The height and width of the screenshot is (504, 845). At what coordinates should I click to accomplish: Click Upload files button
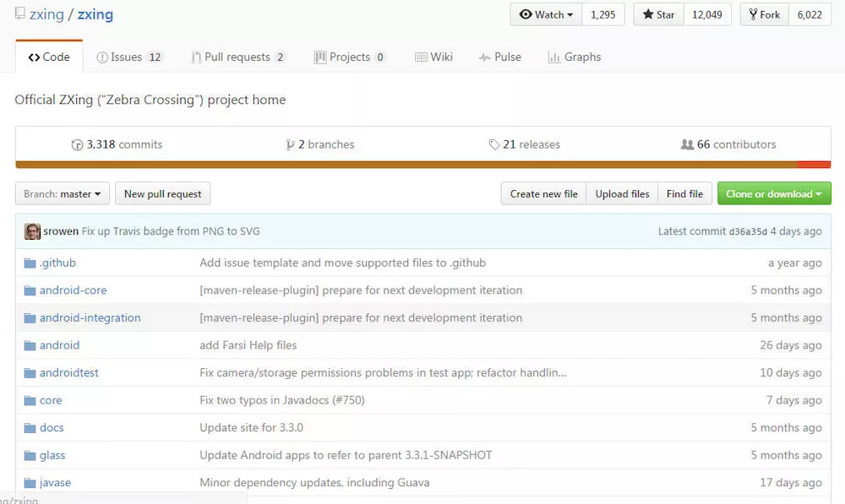pos(623,194)
